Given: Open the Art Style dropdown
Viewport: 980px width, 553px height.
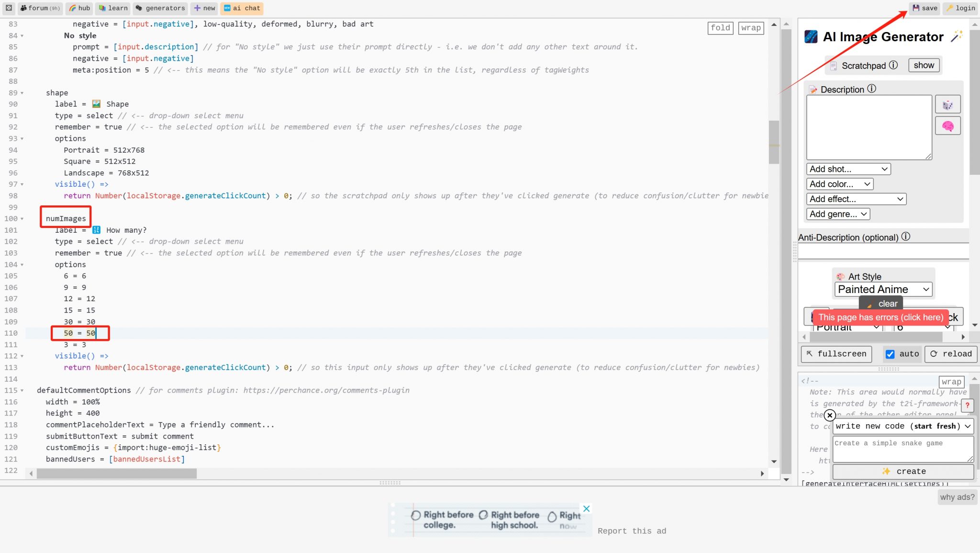Looking at the screenshot, I should click(x=883, y=289).
